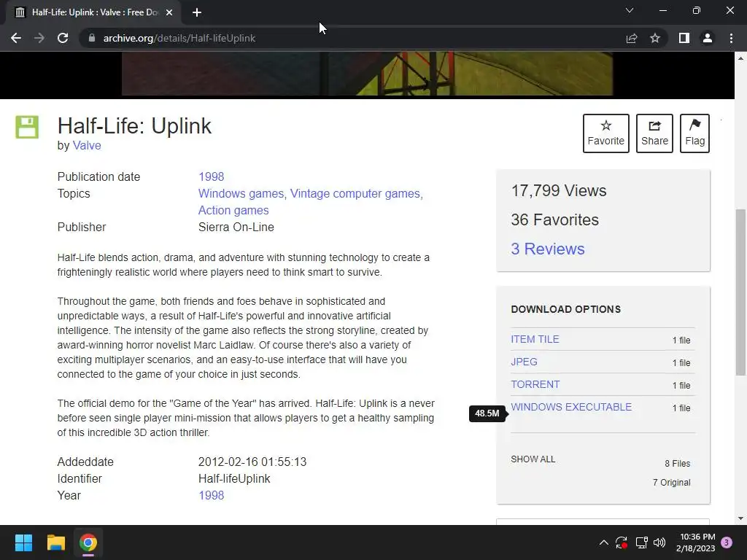
Task: Download the TORRENT file
Action: [535, 384]
